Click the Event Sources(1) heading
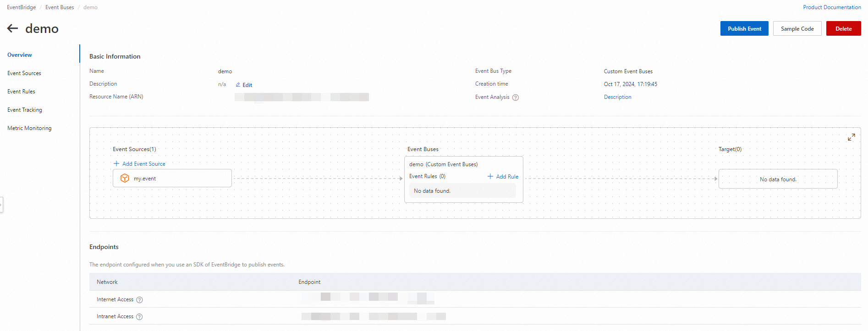Viewport: 868px width, 331px height. click(134, 149)
